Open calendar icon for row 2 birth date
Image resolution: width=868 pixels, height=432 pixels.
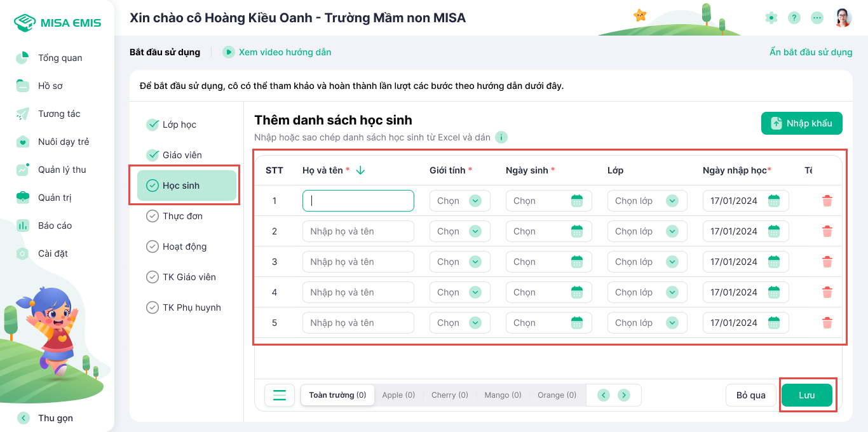pyautogui.click(x=576, y=231)
